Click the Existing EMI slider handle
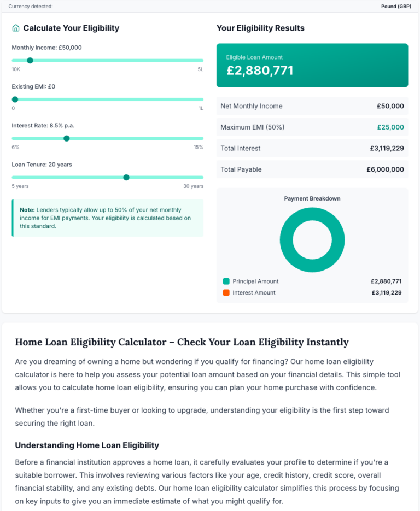Screen dimensions: 420x511 click(15, 99)
